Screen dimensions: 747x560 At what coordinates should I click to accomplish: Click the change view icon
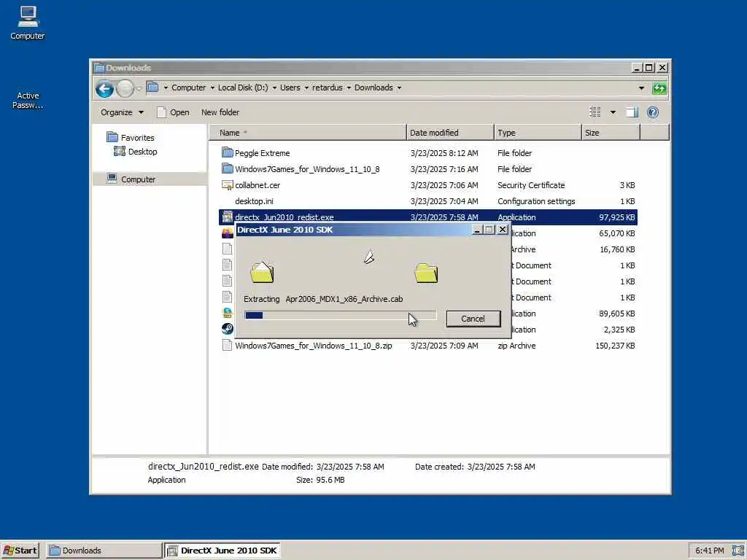[595, 112]
